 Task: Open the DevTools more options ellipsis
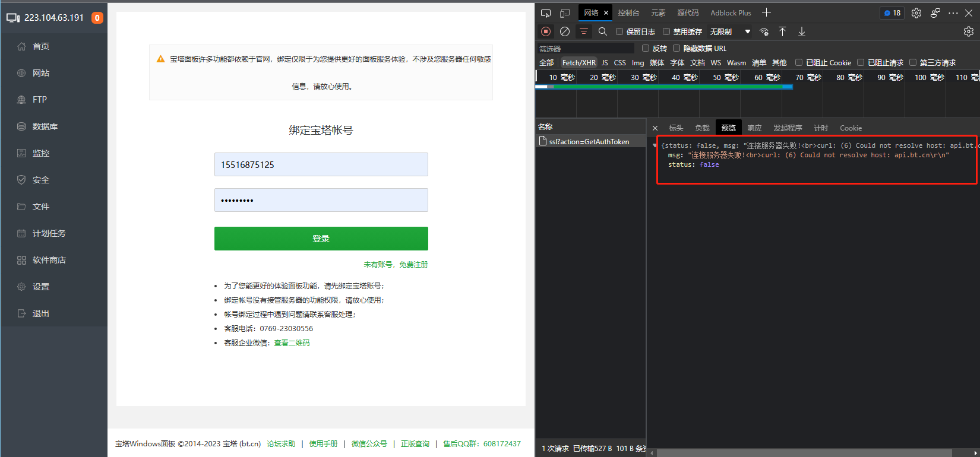coord(953,13)
